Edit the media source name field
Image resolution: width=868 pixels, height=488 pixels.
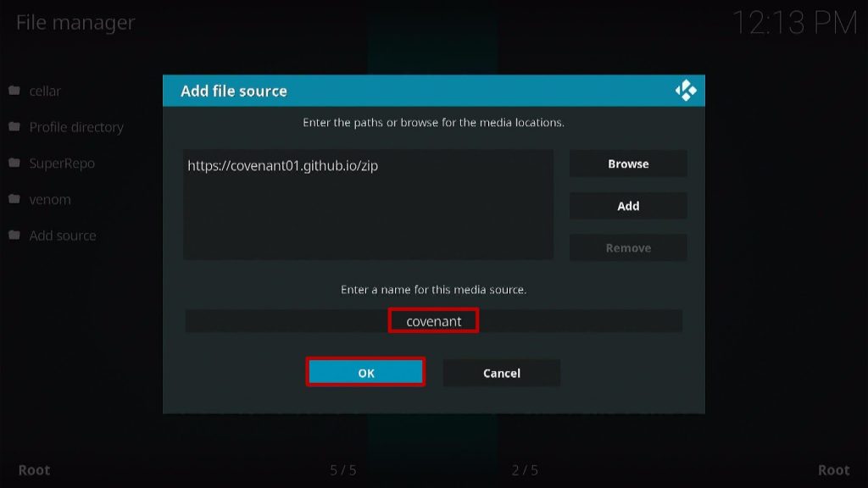(433, 321)
